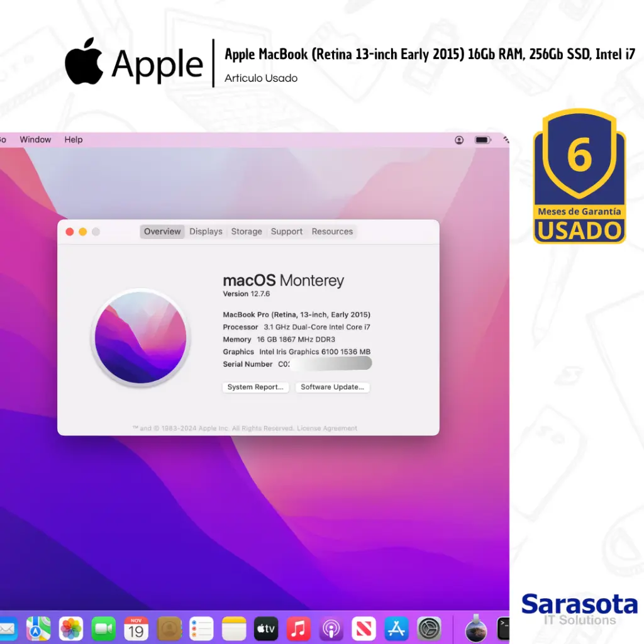The width and height of the screenshot is (644, 644).
Task: Open the Support tab
Action: pyautogui.click(x=287, y=231)
